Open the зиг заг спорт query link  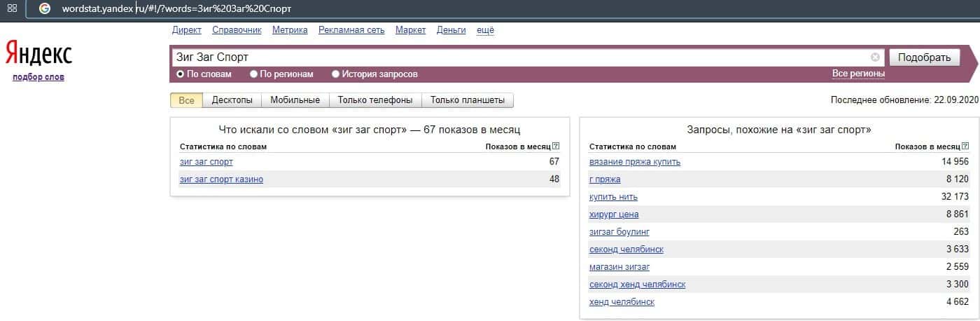point(206,162)
